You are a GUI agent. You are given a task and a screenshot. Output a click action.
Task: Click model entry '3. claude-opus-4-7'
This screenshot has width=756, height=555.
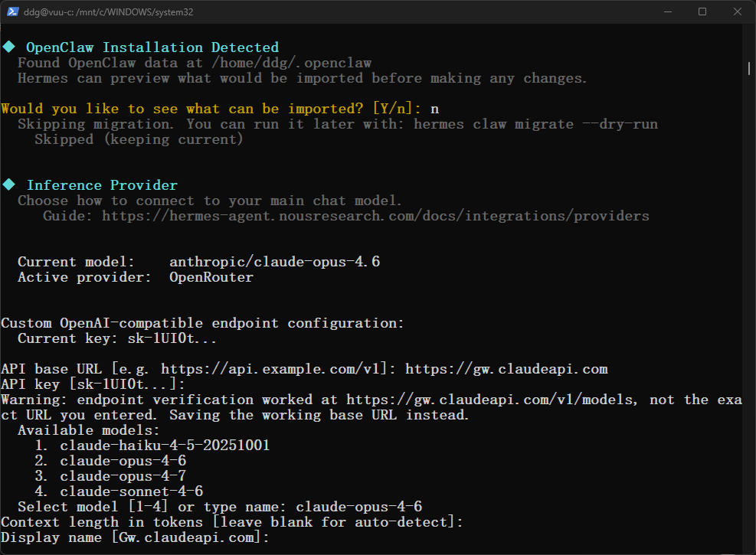pos(110,476)
